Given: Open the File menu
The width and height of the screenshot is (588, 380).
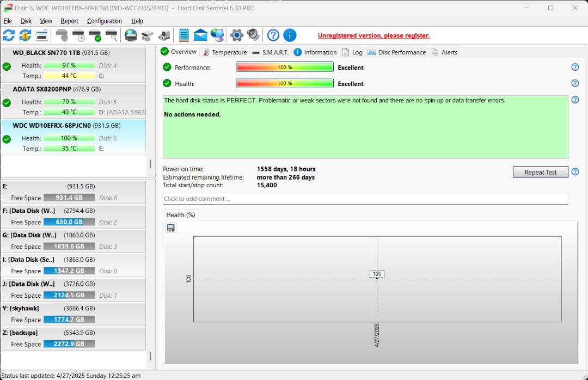Looking at the screenshot, I should coord(8,21).
